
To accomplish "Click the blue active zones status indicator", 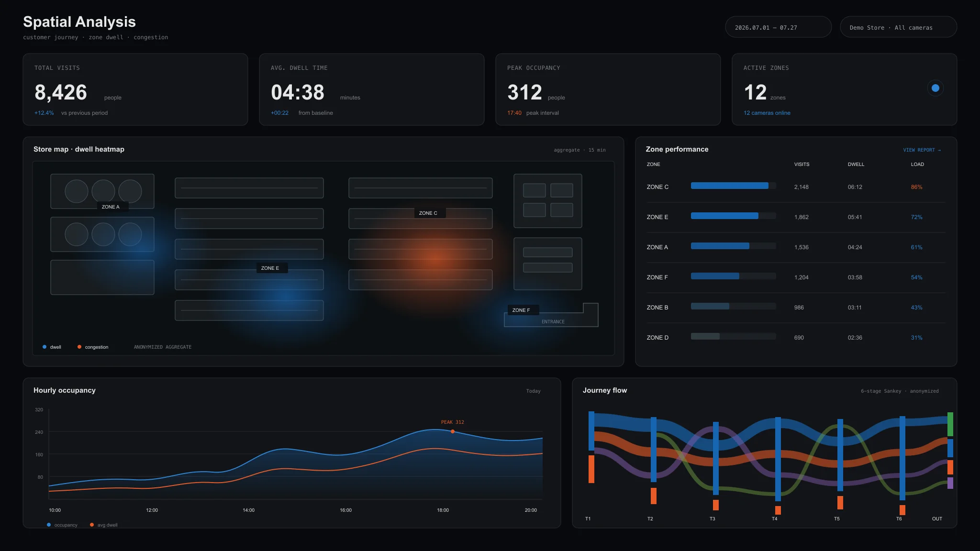I will click(935, 88).
